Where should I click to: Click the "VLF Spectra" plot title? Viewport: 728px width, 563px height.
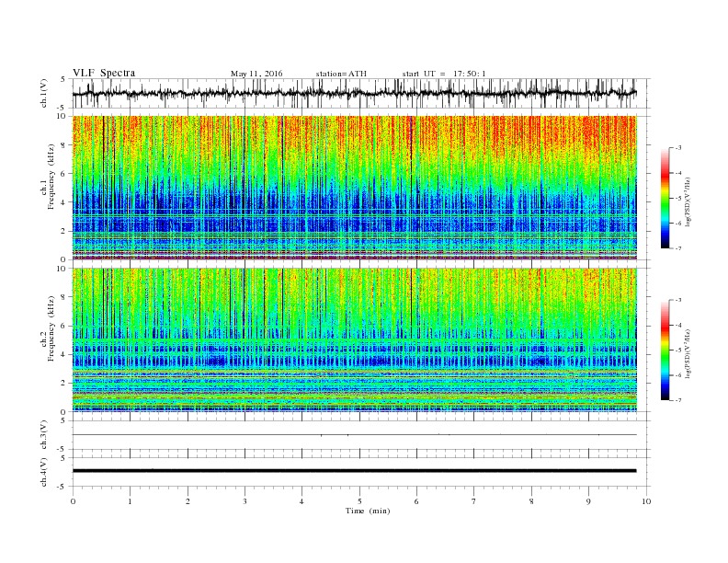click(x=104, y=73)
